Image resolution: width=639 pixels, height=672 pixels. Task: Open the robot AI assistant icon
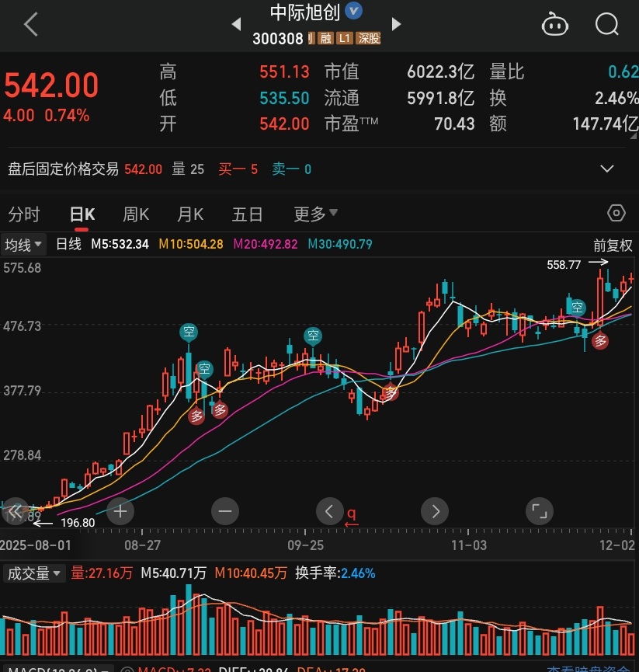pyautogui.click(x=554, y=24)
